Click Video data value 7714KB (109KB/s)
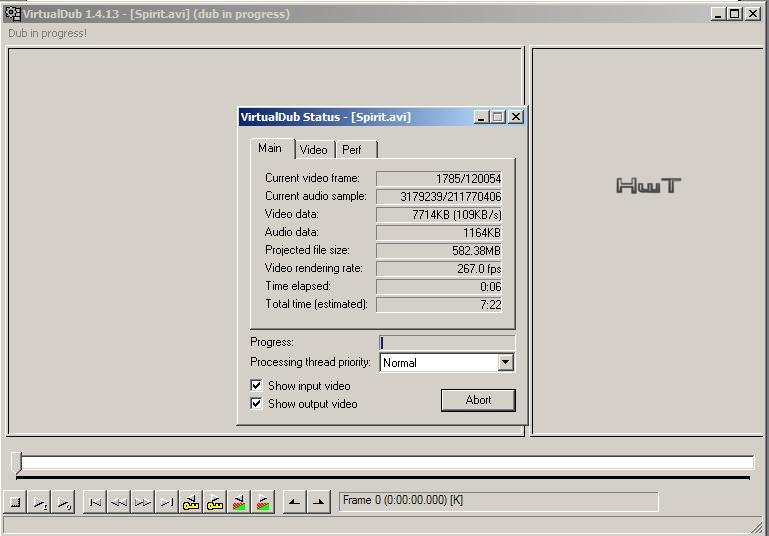 click(x=439, y=214)
